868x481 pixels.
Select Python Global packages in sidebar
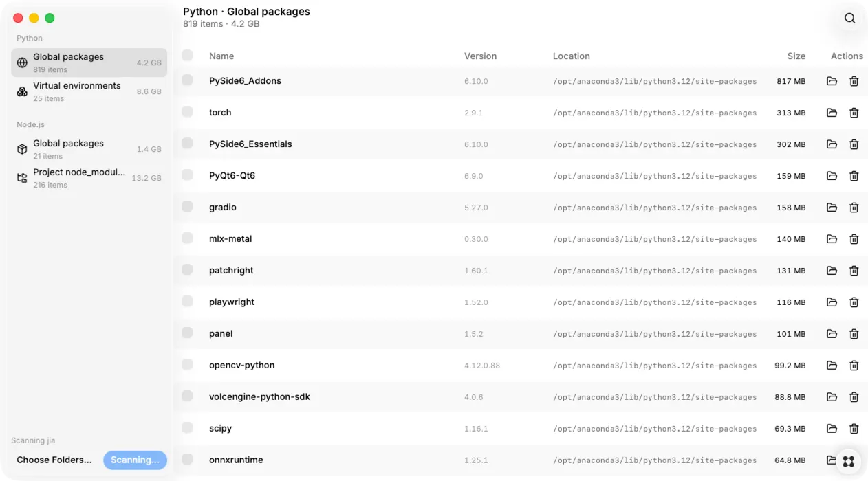(x=89, y=63)
